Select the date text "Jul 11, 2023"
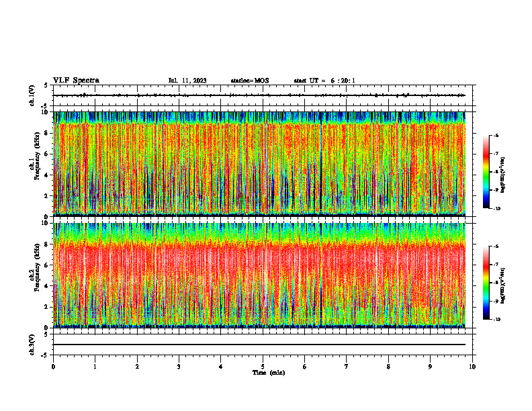Image resolution: width=532 pixels, height=411 pixels. 187,81
